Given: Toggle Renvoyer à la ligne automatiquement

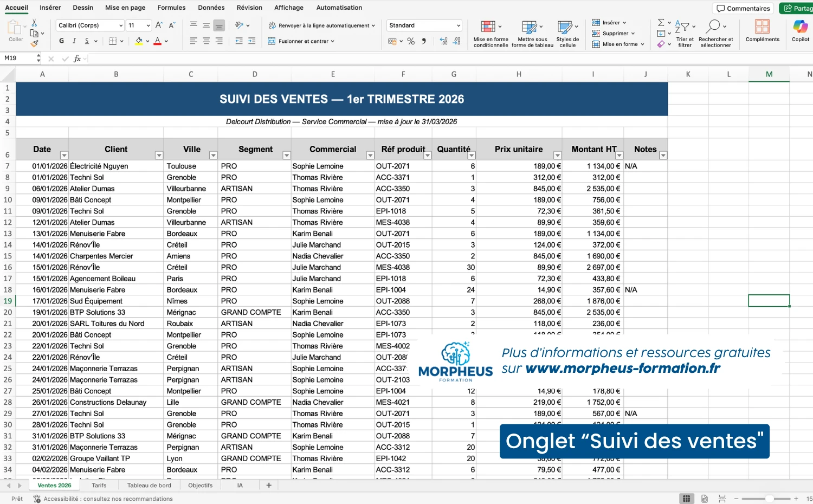Looking at the screenshot, I should coord(322,25).
